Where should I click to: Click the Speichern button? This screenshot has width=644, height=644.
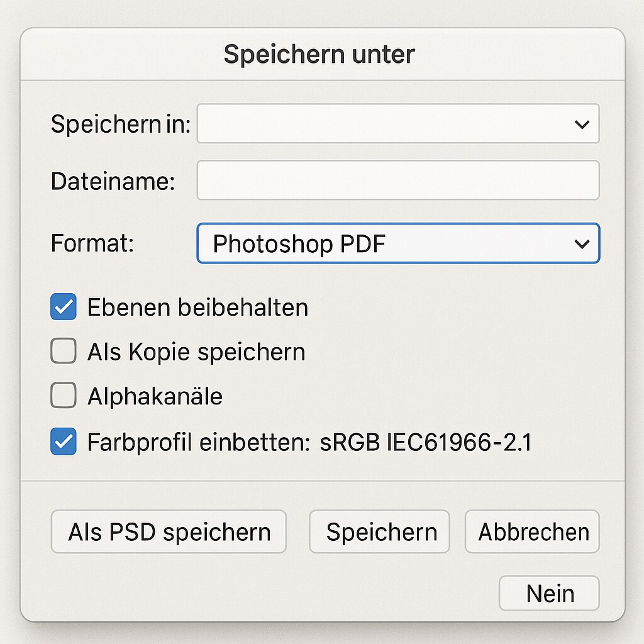379,532
